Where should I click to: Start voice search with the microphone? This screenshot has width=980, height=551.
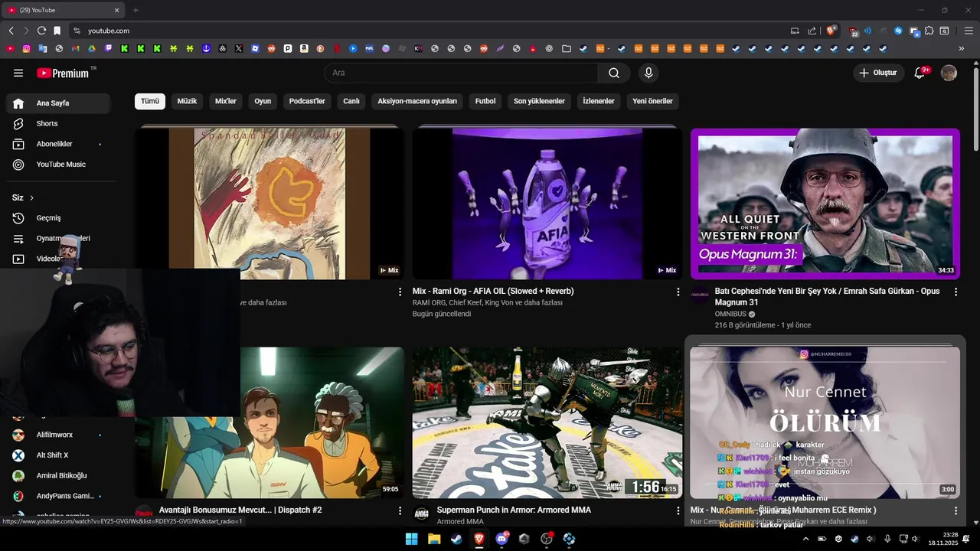(648, 73)
